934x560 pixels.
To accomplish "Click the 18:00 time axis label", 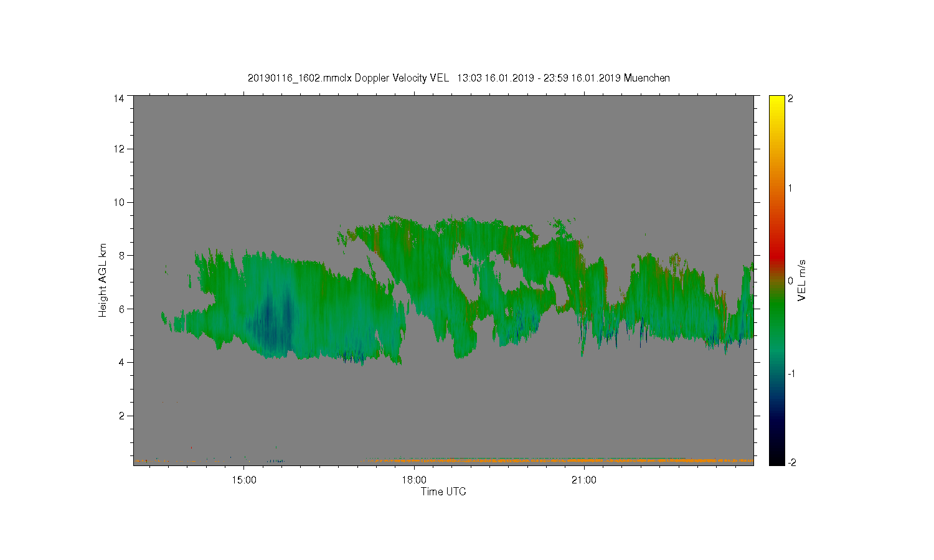I will pos(414,480).
